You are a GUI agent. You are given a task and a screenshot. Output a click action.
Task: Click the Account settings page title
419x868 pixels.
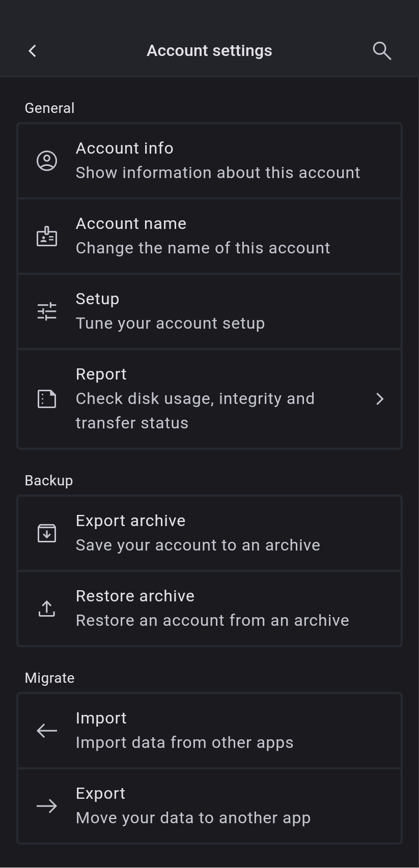click(209, 51)
